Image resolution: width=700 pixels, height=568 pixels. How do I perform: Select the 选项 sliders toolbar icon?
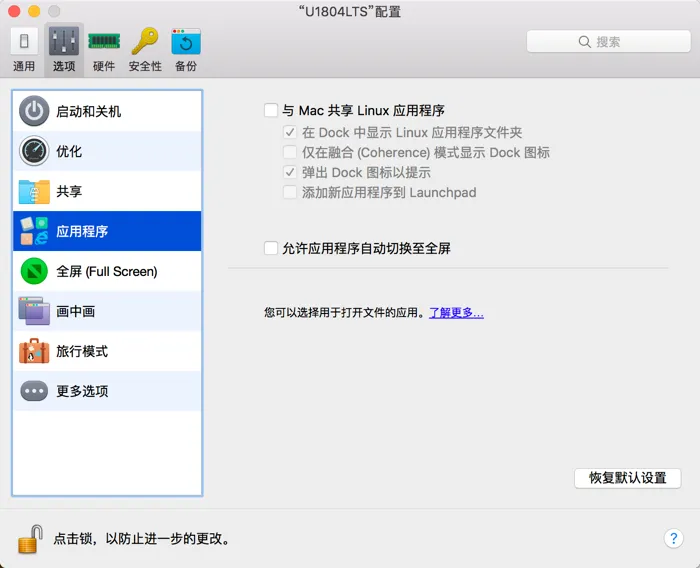[64, 42]
